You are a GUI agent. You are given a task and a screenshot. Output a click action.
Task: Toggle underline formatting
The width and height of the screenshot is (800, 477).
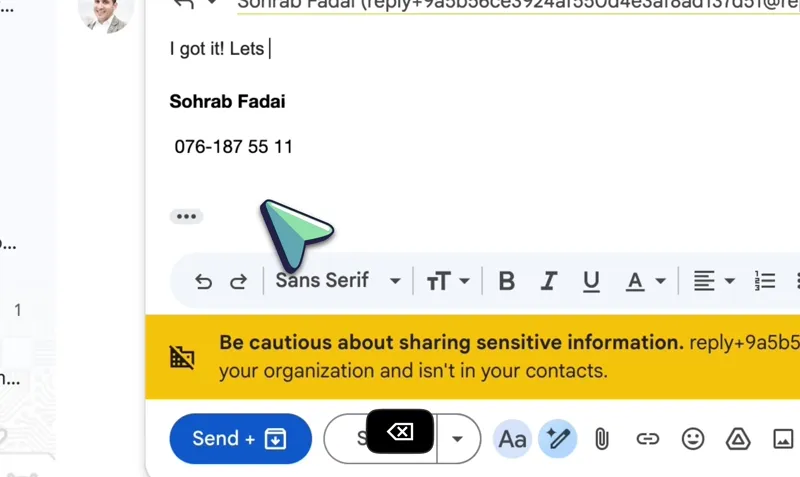click(591, 281)
